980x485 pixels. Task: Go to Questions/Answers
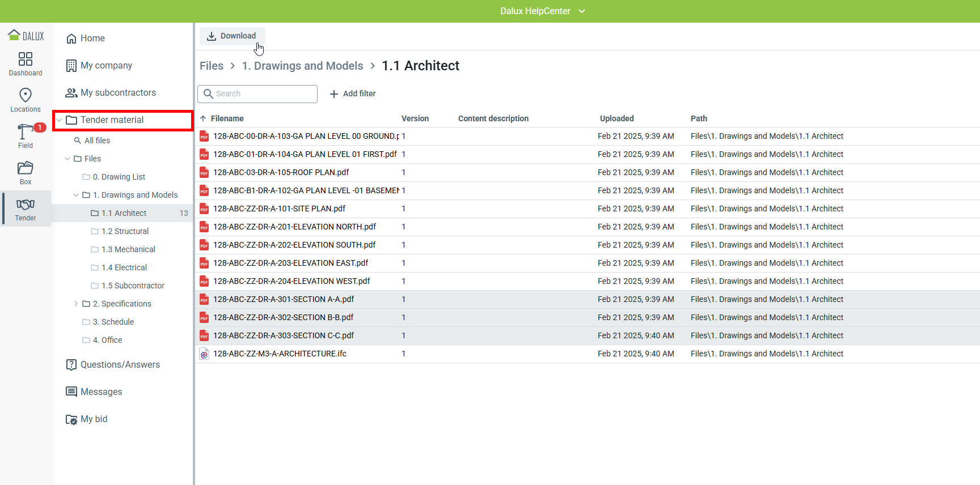click(120, 365)
